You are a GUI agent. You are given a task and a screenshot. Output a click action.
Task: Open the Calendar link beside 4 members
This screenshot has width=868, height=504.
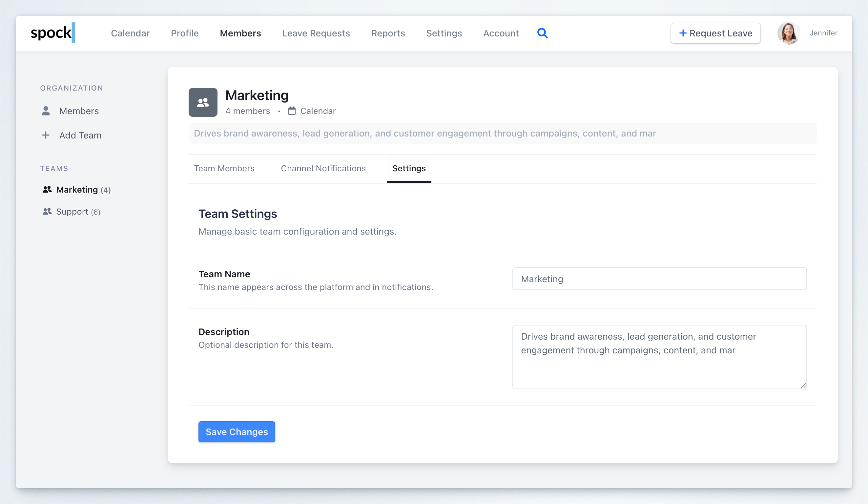pos(318,111)
